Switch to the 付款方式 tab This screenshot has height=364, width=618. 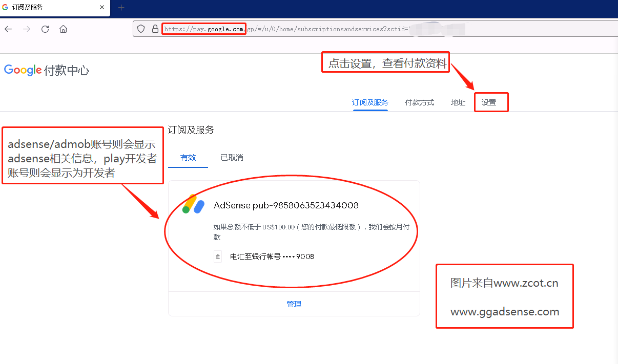(420, 102)
